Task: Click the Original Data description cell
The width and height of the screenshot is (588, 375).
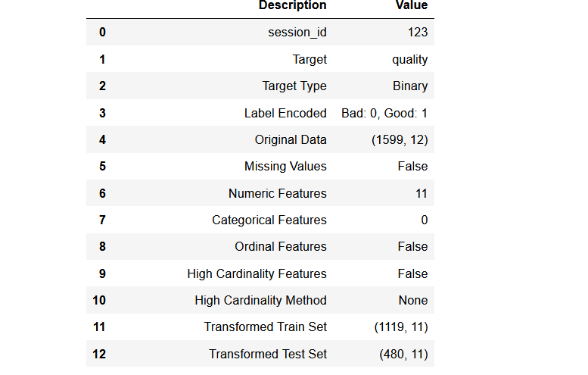Action: click(x=291, y=139)
